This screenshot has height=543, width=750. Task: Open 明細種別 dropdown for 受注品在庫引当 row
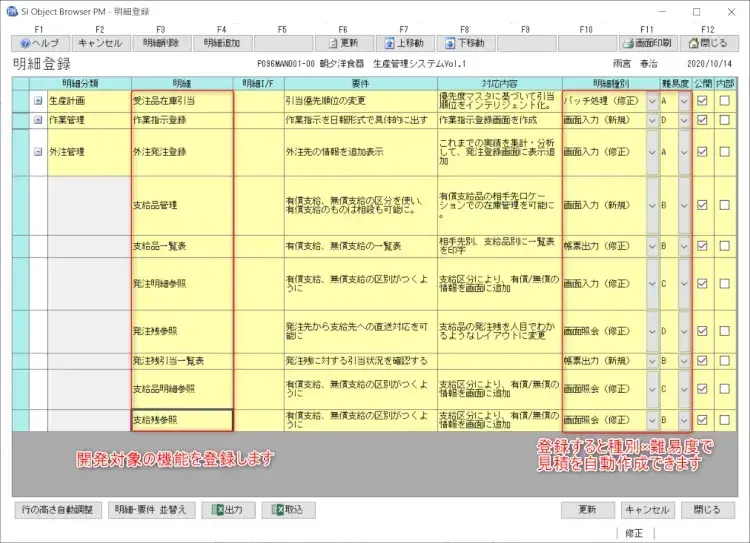coord(652,101)
